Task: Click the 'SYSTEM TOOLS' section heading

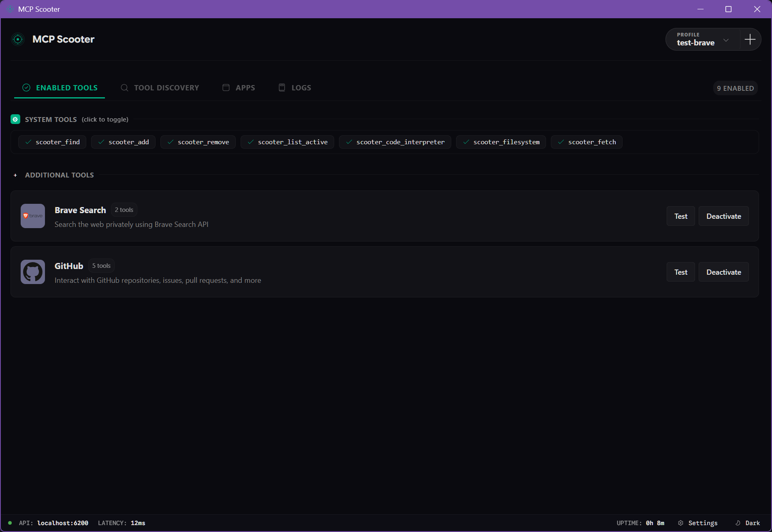Action: (51, 119)
